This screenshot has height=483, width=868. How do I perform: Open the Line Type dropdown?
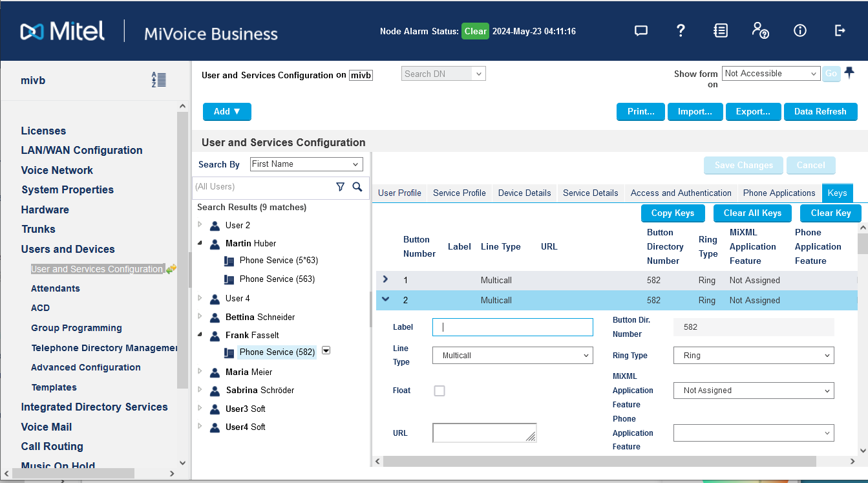click(512, 356)
